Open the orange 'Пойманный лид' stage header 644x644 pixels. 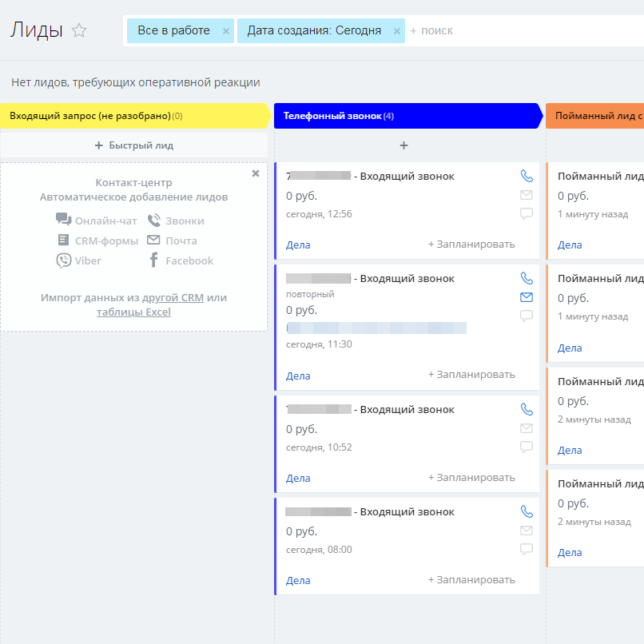point(594,116)
